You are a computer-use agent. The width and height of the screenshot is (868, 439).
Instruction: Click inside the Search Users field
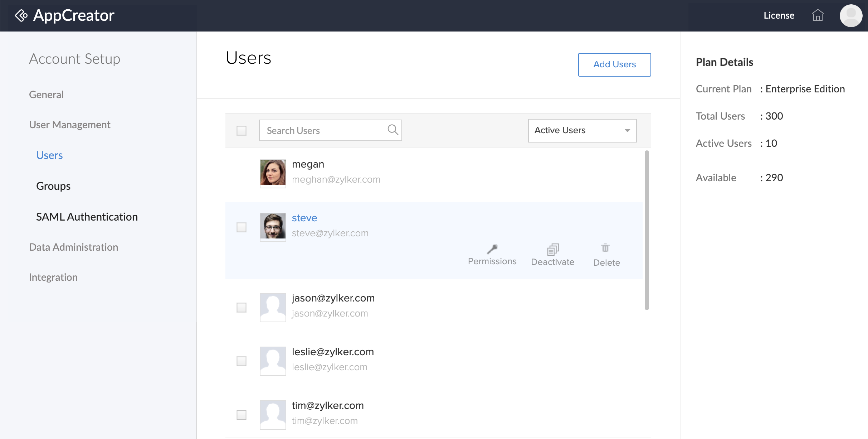[x=318, y=130]
